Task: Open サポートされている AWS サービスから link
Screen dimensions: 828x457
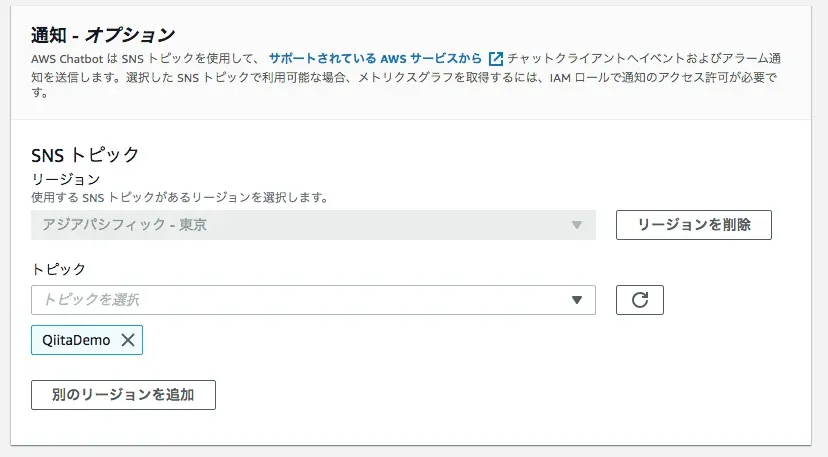Action: pyautogui.click(x=374, y=59)
